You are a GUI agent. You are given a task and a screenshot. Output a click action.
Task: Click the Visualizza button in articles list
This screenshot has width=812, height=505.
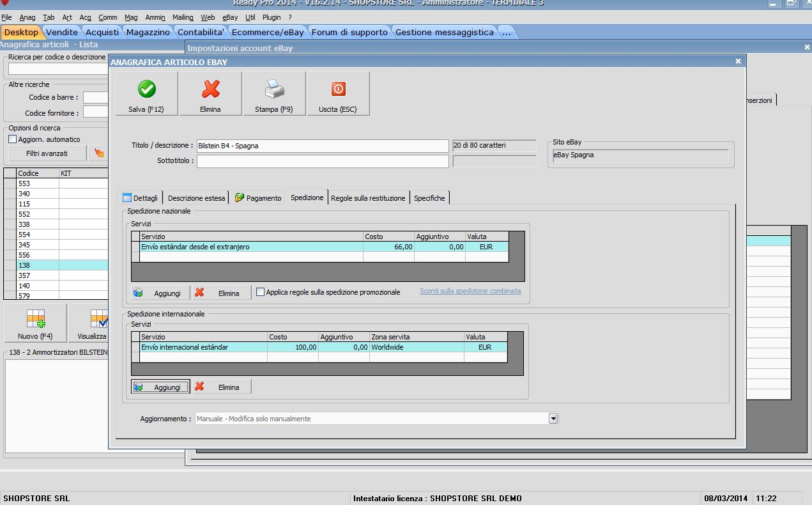click(x=88, y=323)
